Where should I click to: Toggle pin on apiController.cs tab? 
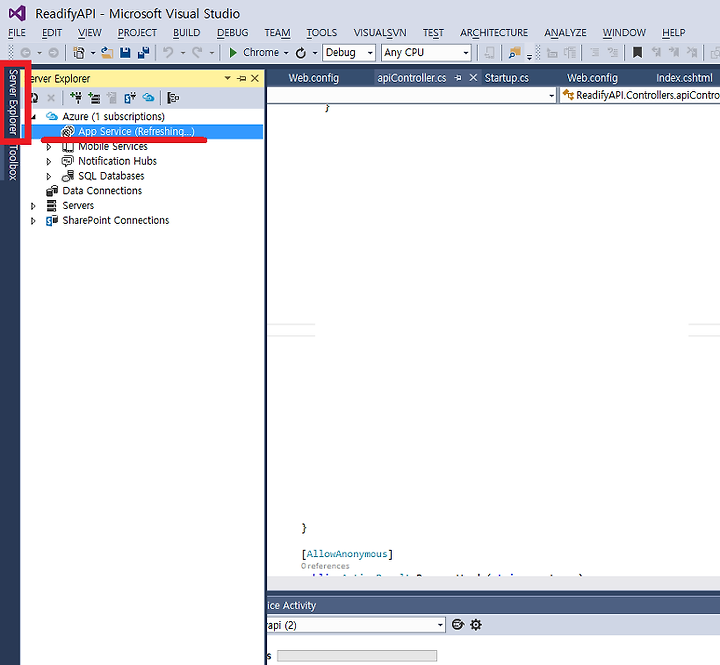(x=458, y=78)
